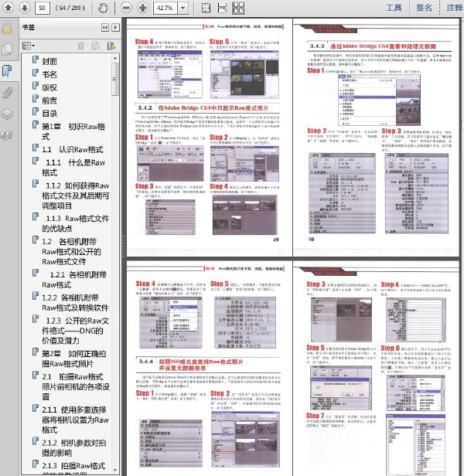Click the new bookmark icon
Screen dimensions: 464x476
[x=96, y=46]
